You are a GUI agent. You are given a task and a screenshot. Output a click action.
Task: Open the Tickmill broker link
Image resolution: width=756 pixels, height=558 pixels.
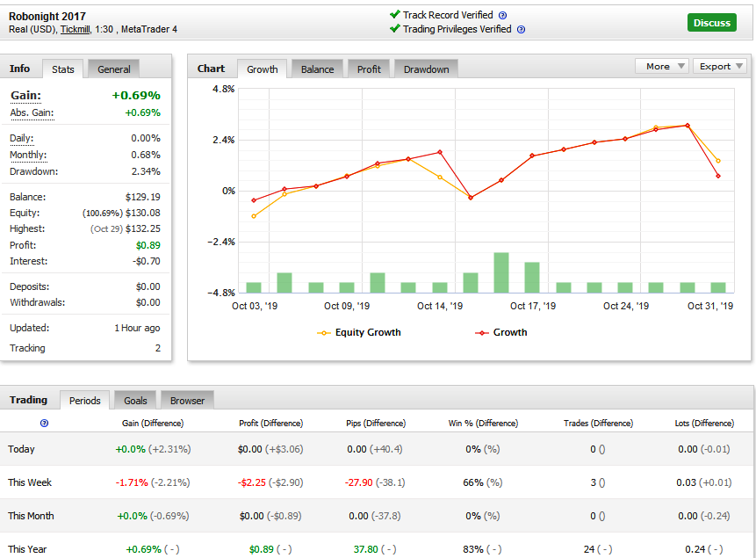tap(76, 30)
